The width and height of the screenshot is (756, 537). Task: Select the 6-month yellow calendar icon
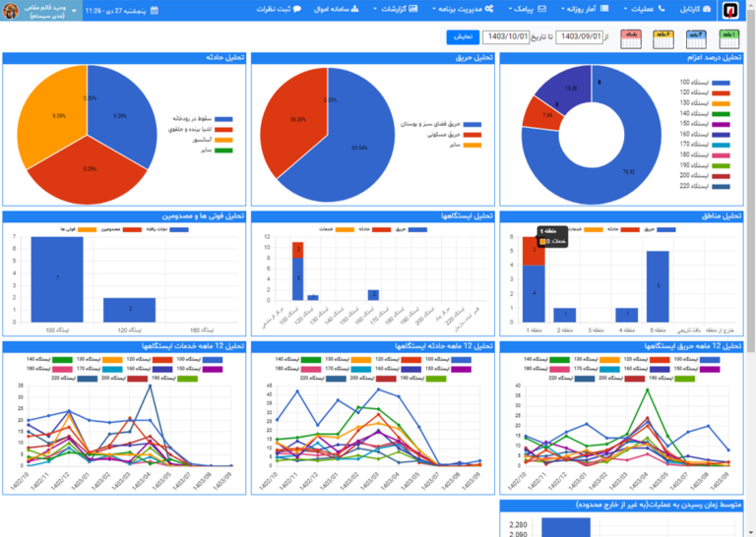pyautogui.click(x=662, y=39)
